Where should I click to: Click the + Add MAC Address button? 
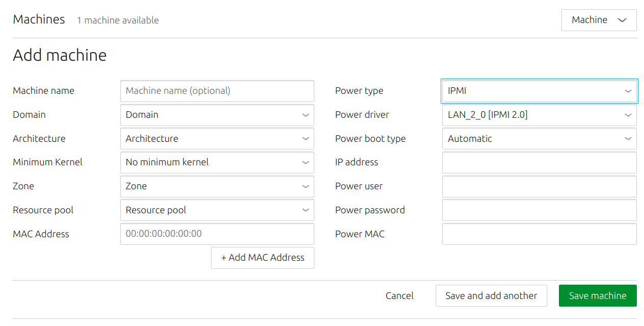262,258
